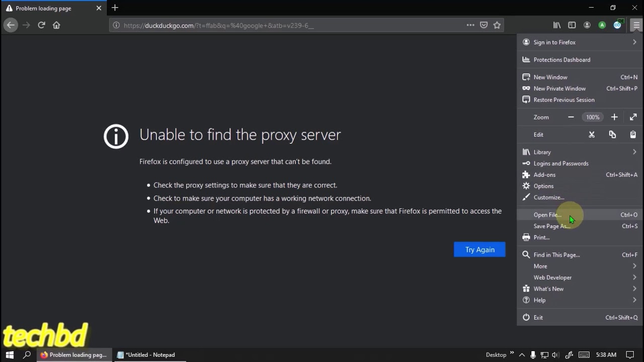Increase zoom with the plus button
Image resolution: width=644 pixels, height=362 pixels.
pos(614,117)
